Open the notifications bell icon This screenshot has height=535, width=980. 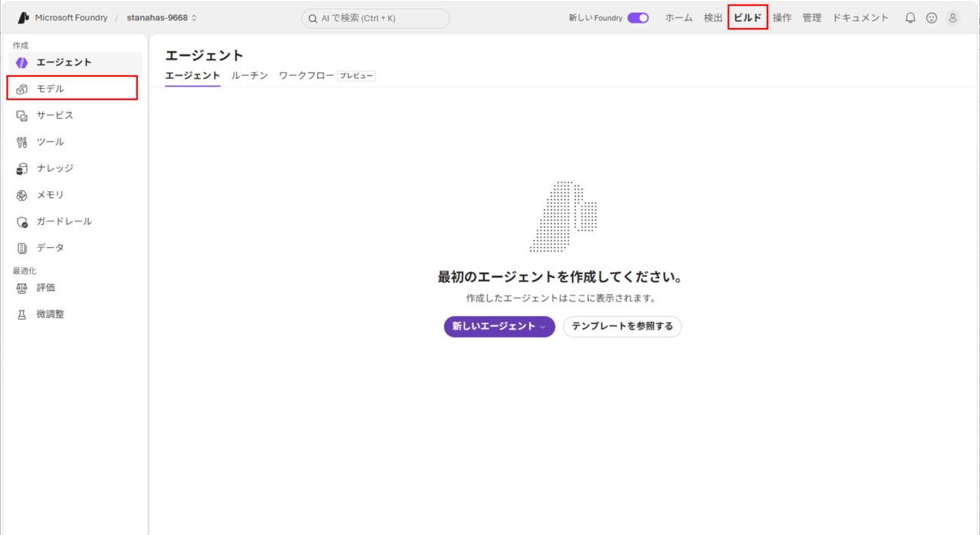click(911, 17)
